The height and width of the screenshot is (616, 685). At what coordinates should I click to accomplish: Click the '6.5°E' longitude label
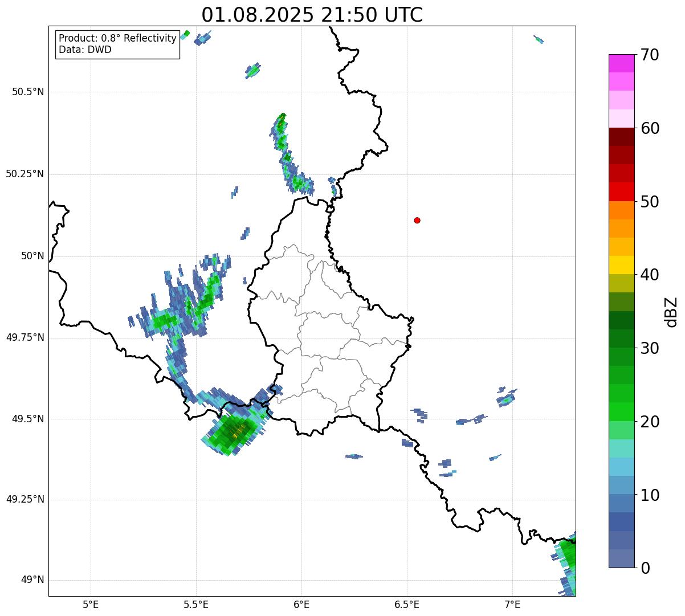407,604
